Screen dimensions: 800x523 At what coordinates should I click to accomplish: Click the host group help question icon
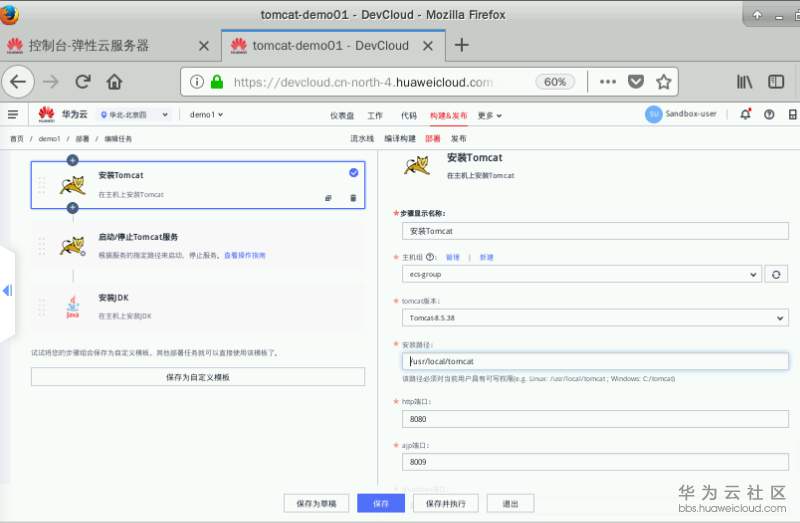click(431, 257)
